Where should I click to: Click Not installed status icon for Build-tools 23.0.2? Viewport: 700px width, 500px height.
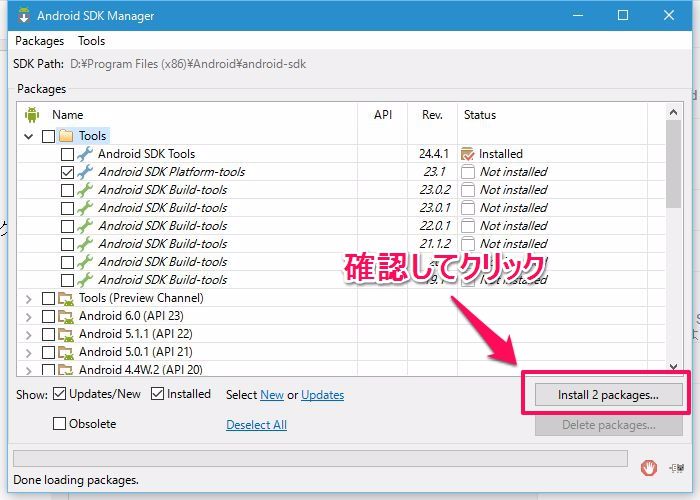coord(467,190)
